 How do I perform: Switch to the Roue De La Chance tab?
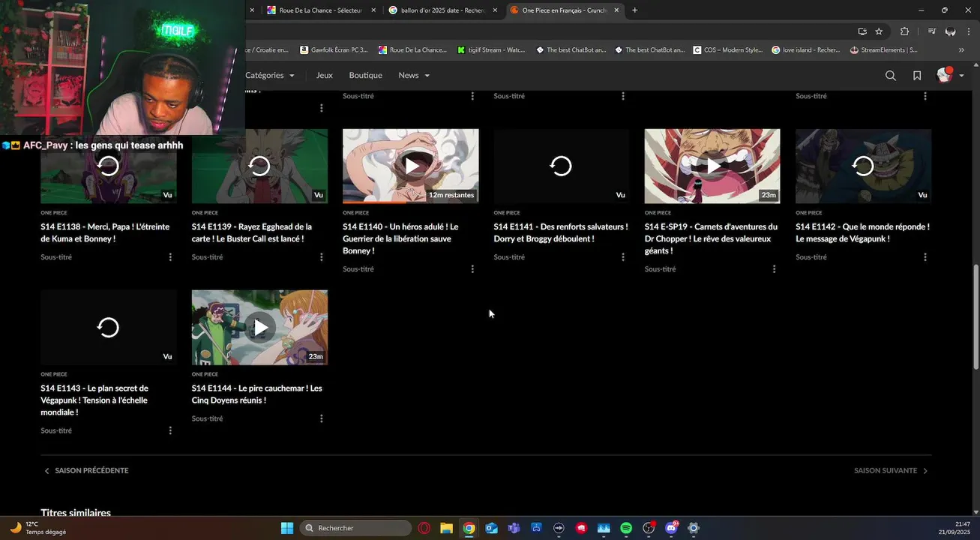[321, 10]
